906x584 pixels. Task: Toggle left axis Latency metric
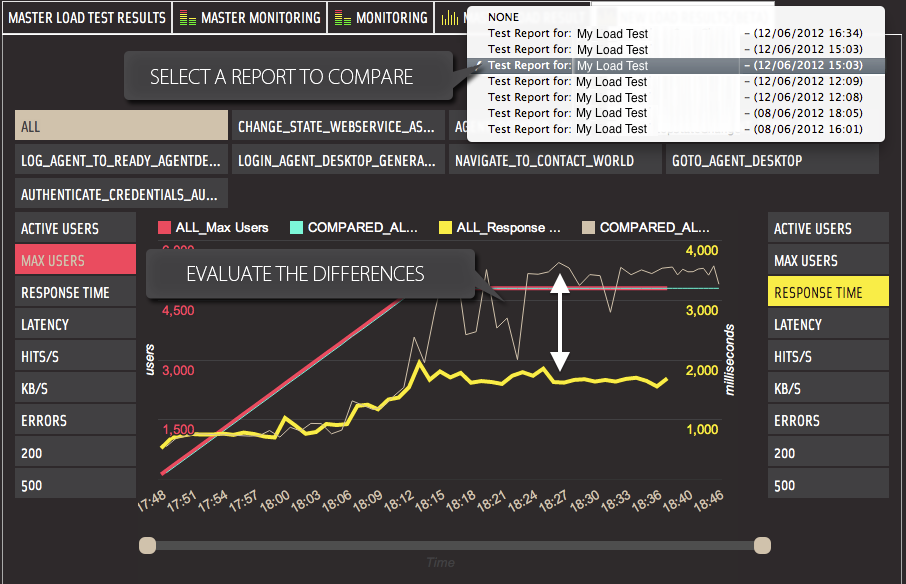coord(75,324)
